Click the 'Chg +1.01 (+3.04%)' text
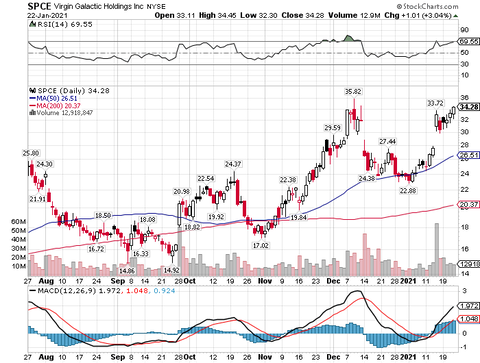480x363 pixels. pyautogui.click(x=418, y=16)
